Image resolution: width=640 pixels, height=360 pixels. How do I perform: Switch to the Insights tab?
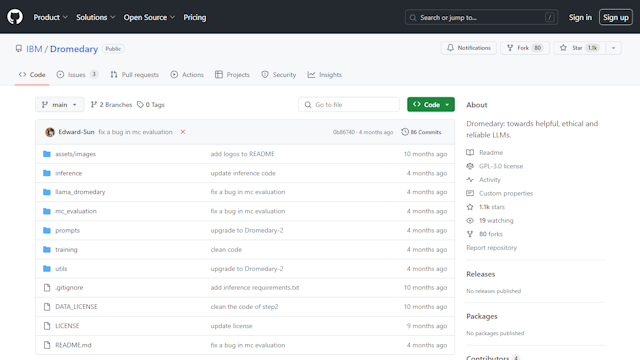324,75
